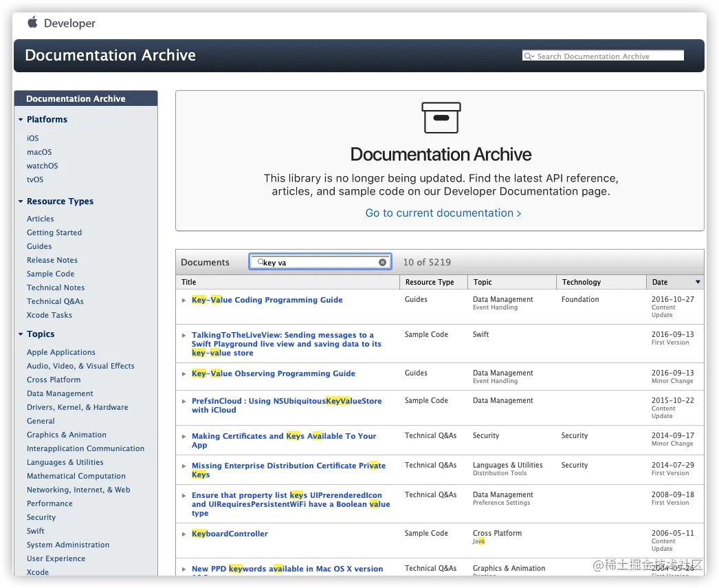Open Missing Enterprise Distribution Certificate Private Keys
The height and width of the screenshot is (588, 719).
click(289, 470)
